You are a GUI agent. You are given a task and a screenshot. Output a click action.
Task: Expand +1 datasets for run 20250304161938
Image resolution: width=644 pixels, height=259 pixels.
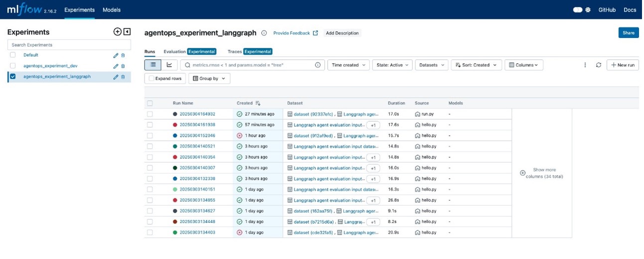pyautogui.click(x=373, y=125)
